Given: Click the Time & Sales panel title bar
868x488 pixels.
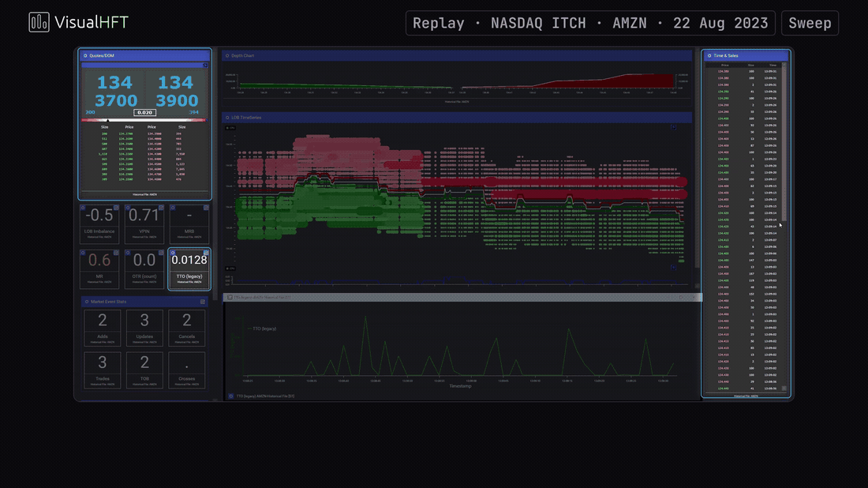Looking at the screenshot, I should click(746, 55).
